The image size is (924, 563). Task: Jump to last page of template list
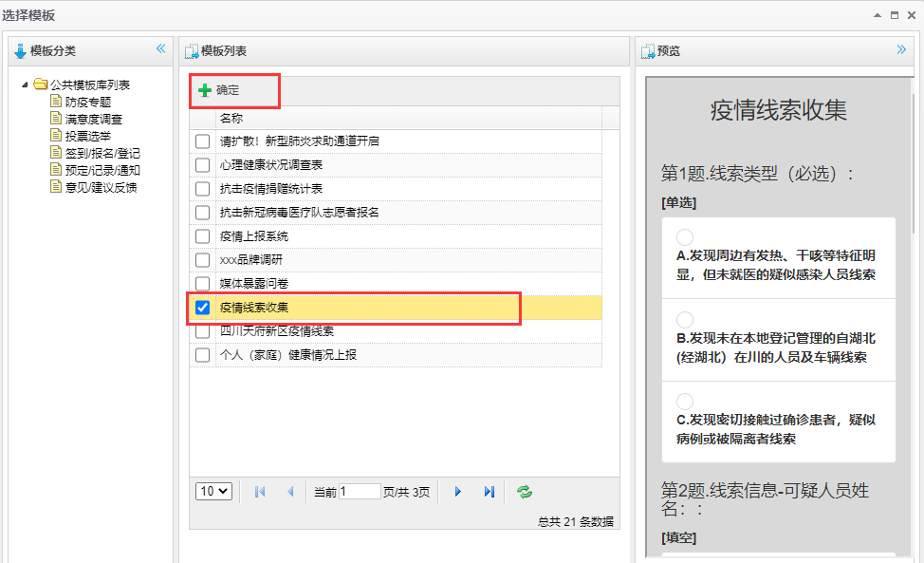pos(490,492)
